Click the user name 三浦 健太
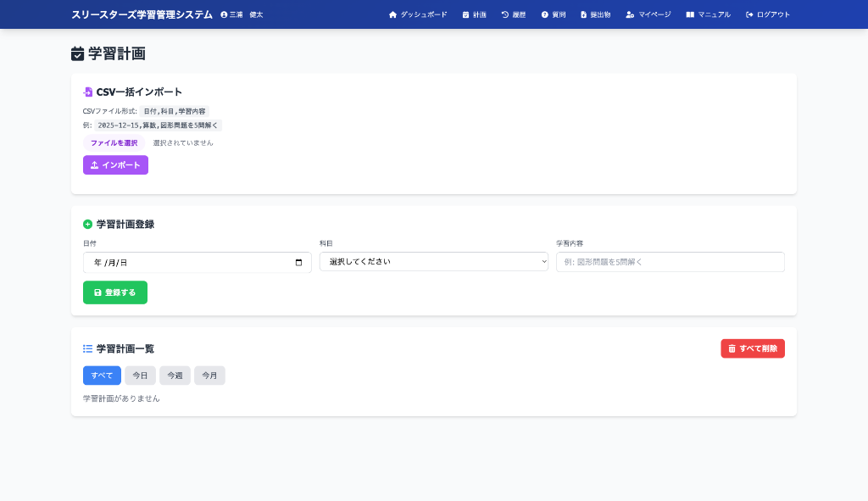The height and width of the screenshot is (501, 868). coord(242,14)
